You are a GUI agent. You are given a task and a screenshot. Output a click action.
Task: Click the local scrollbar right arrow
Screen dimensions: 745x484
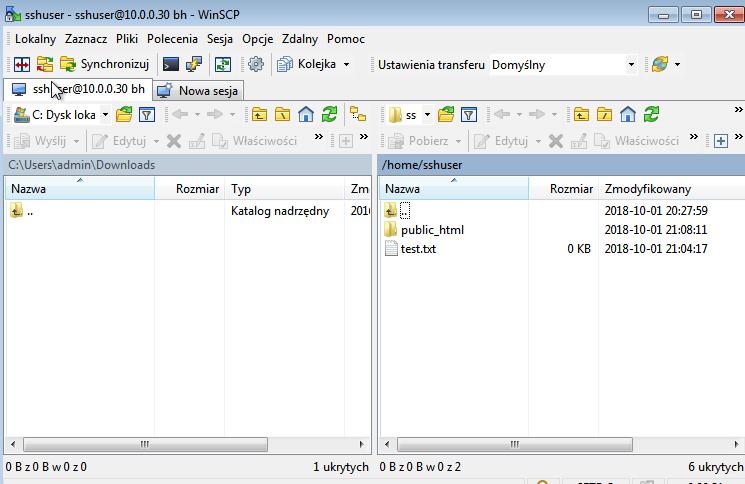[x=362, y=445]
